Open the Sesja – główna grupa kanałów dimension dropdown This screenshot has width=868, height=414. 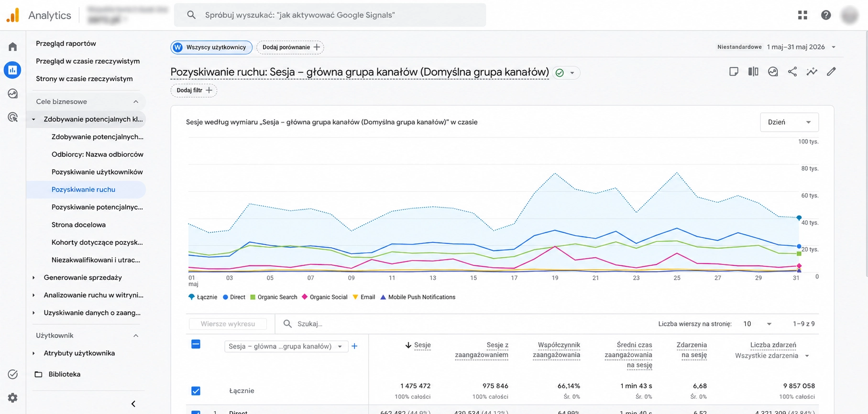pyautogui.click(x=286, y=347)
